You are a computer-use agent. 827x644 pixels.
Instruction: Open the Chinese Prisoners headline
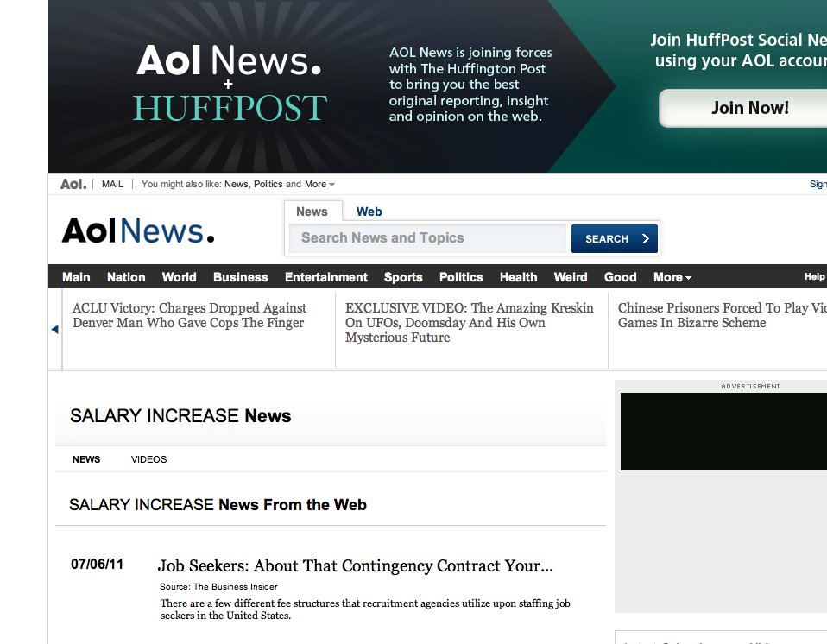pyautogui.click(x=722, y=315)
